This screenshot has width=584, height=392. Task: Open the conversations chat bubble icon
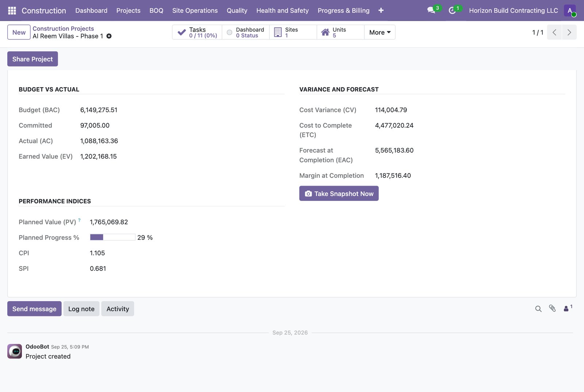(x=431, y=10)
